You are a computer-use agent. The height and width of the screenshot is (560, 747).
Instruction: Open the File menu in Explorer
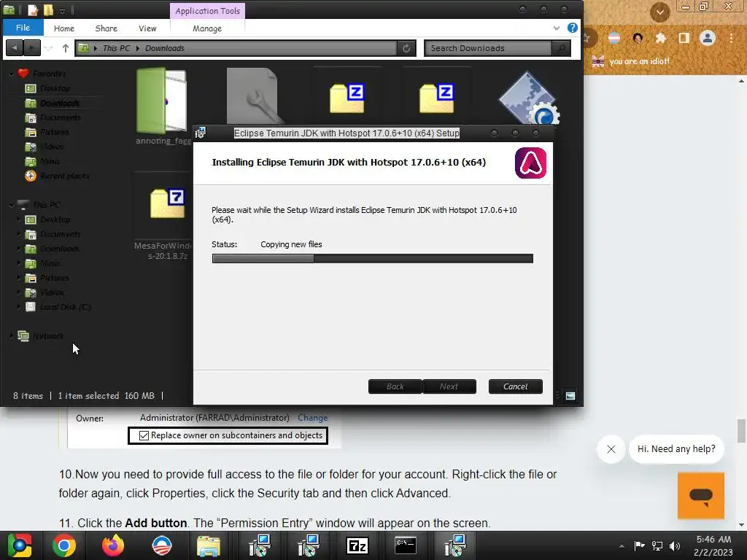tap(23, 28)
